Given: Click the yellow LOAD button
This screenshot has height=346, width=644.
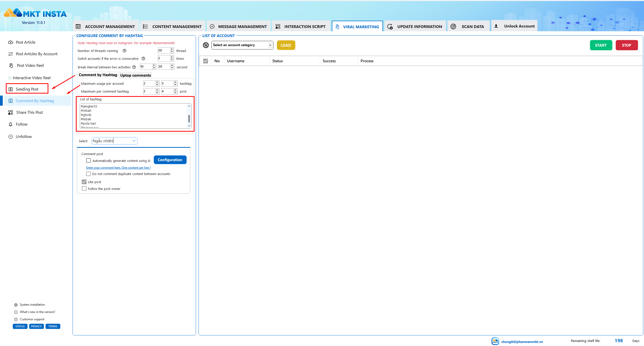Looking at the screenshot, I should click(x=286, y=45).
